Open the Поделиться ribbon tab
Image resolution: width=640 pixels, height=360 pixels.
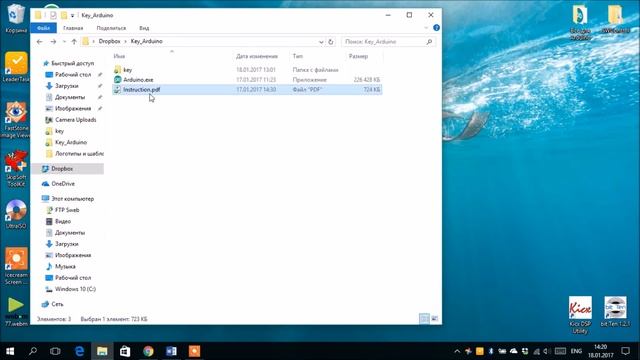[111, 28]
